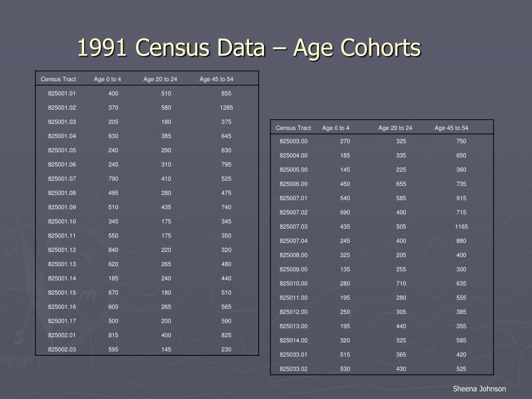Screen dimensions: 532x399
Task: Select census tract cell 825006.00
Action: [x=294, y=184]
